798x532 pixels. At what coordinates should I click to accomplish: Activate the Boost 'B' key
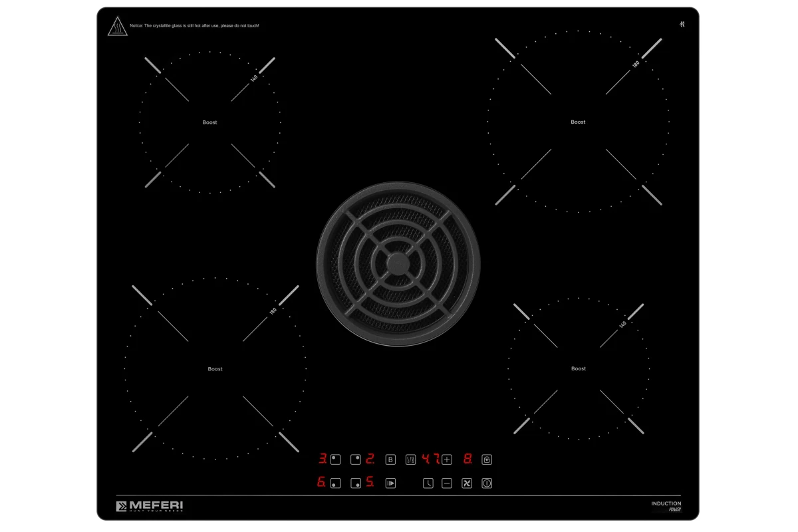click(390, 460)
